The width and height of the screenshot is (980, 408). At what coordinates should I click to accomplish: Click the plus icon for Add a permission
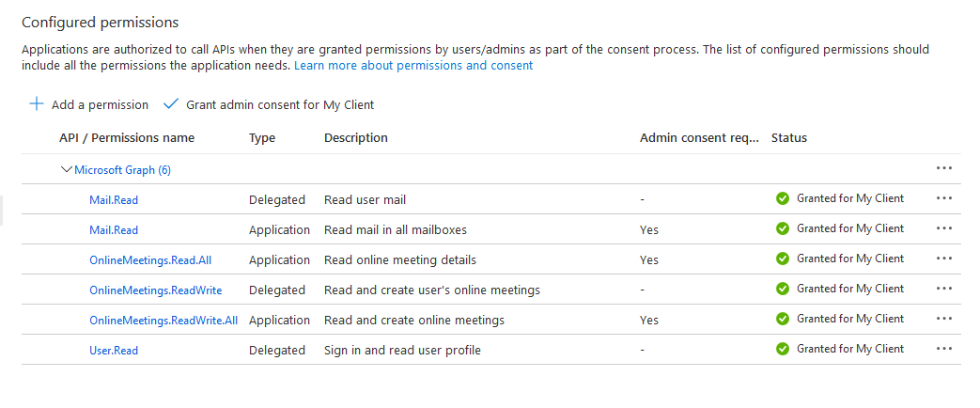(x=37, y=104)
